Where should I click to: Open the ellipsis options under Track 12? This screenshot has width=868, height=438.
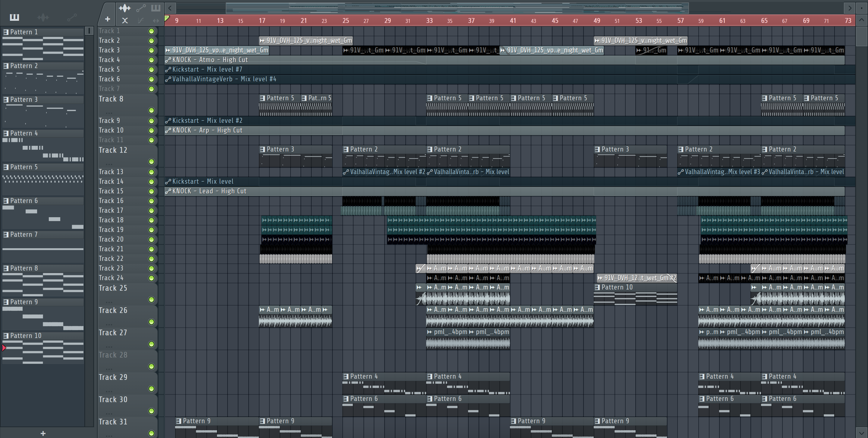(x=108, y=164)
